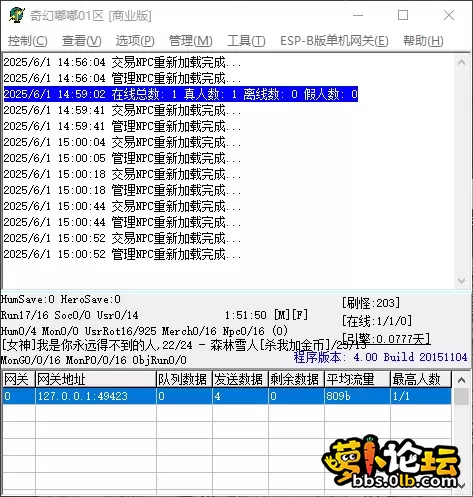The width and height of the screenshot is (473, 497).
Task: Select log line 15:00:52 交易NPC重新加载完成
Action: pyautogui.click(x=122, y=238)
